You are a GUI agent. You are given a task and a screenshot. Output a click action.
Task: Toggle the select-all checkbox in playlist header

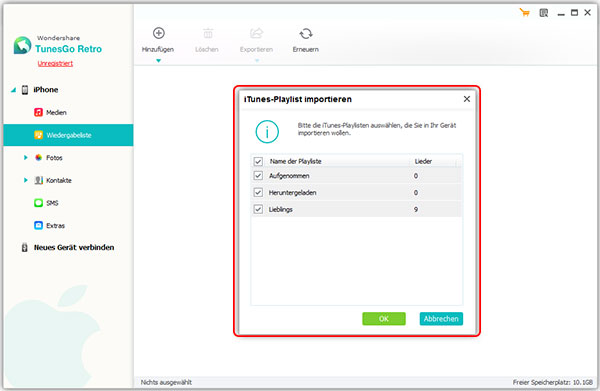[x=258, y=161]
